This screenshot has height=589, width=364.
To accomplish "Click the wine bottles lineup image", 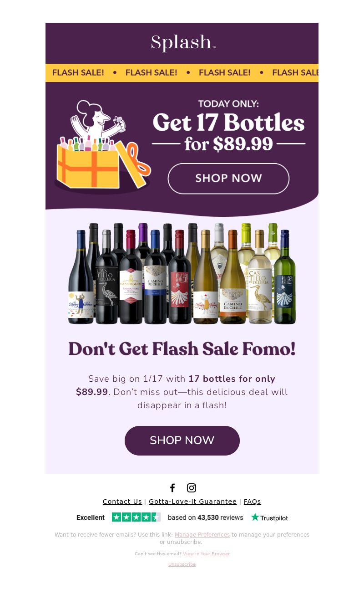I will point(182,273).
